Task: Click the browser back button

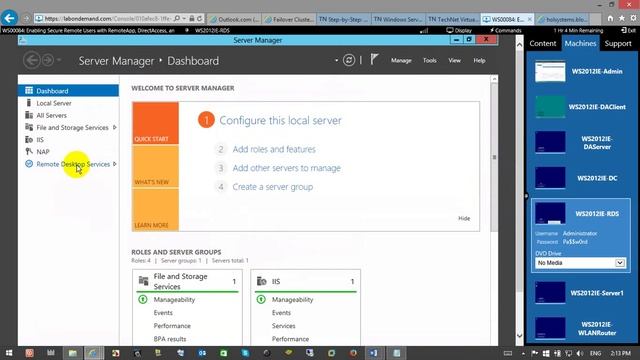Action: click(9, 18)
